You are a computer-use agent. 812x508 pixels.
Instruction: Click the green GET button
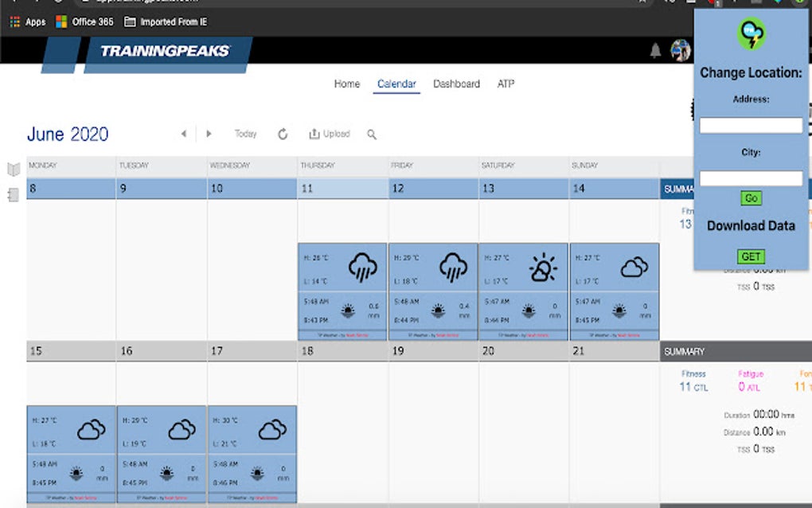[751, 256]
